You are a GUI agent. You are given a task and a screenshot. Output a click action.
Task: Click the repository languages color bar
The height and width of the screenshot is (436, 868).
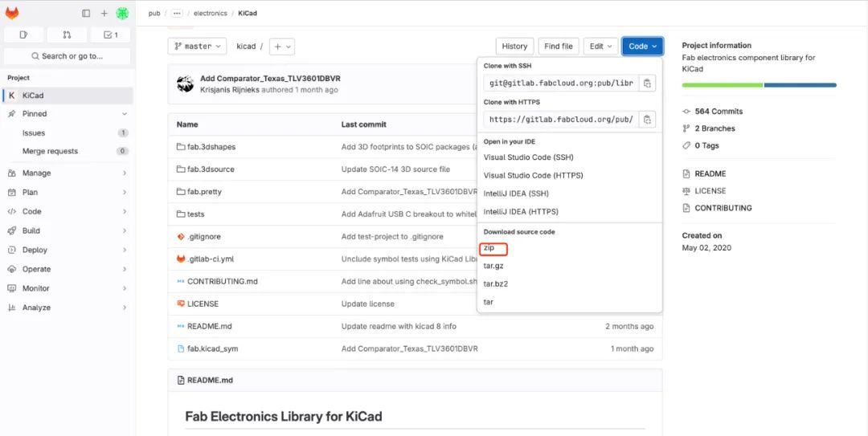click(759, 85)
